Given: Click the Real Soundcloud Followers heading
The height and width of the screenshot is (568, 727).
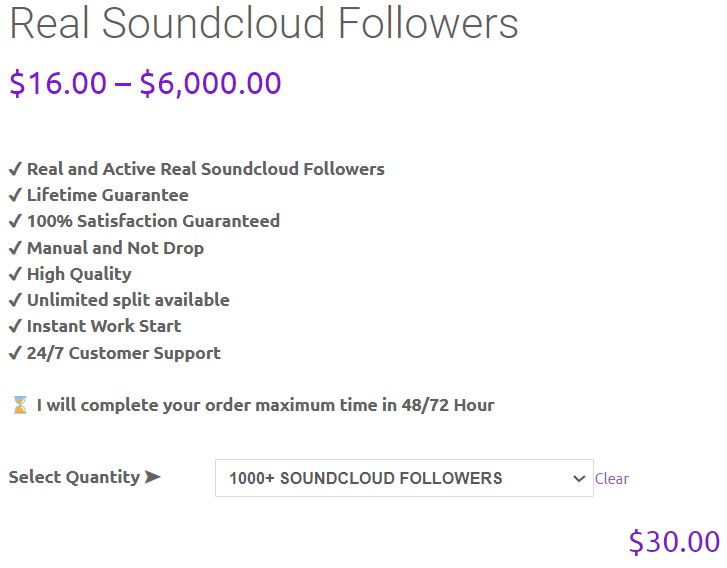Looking at the screenshot, I should [263, 23].
